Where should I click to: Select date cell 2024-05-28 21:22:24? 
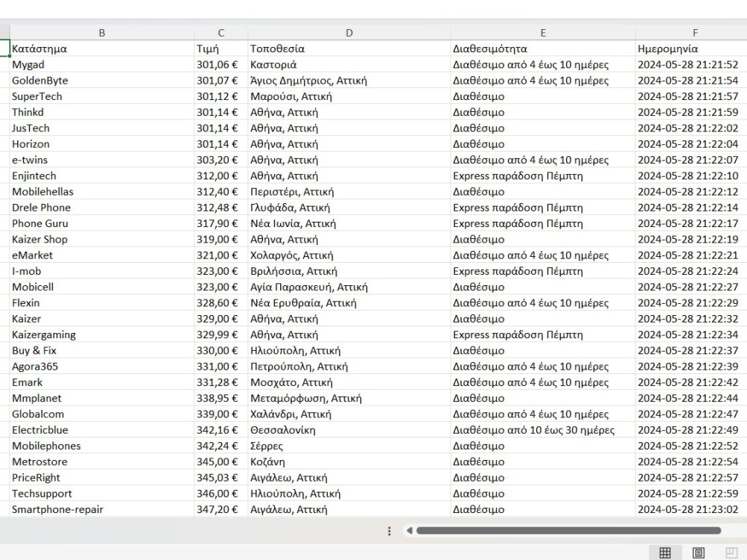click(691, 271)
